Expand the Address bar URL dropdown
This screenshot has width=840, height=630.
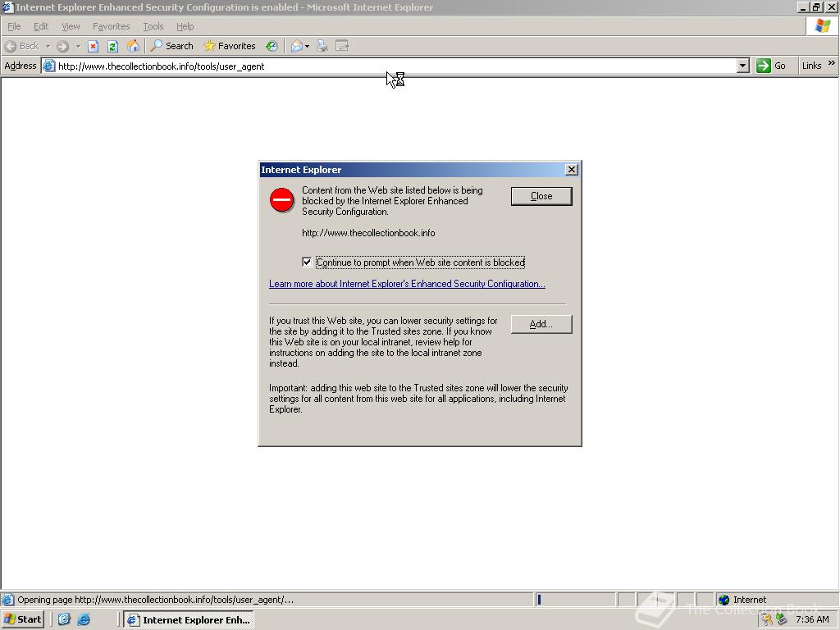[x=742, y=66]
